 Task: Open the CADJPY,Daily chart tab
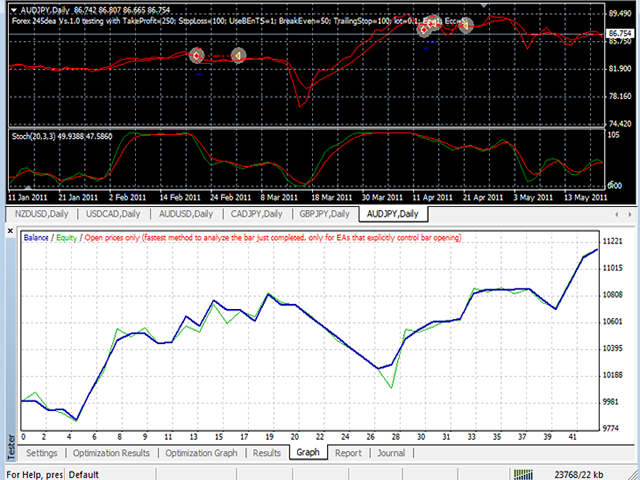257,214
